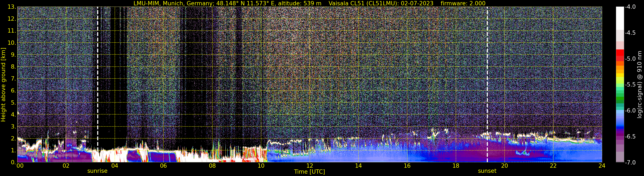Click the '4.' height axis tick label
Image resolution: width=644 pixels, height=176 pixels.
coord(13,115)
